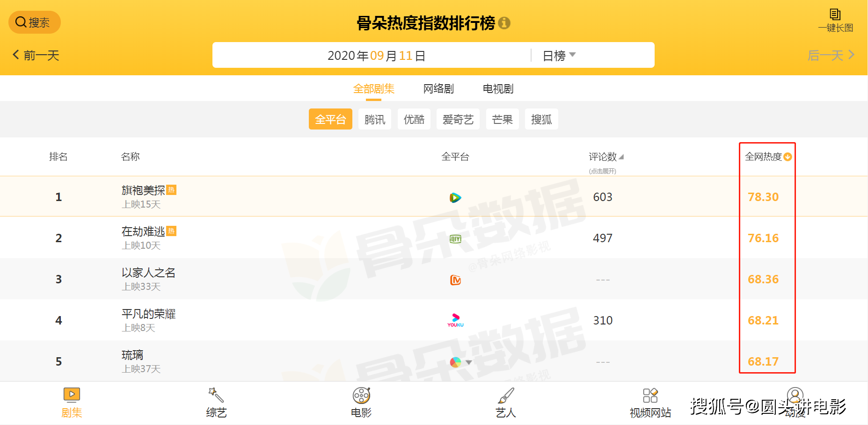Screen dimensions: 868x425
Task: Enable the 芒果 platform filter
Action: point(502,119)
